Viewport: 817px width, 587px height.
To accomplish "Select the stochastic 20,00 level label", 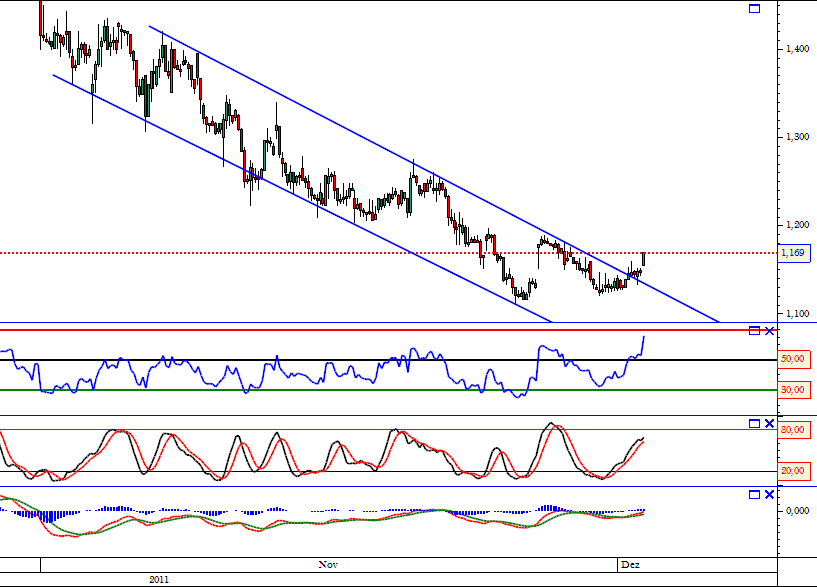I will point(794,471).
